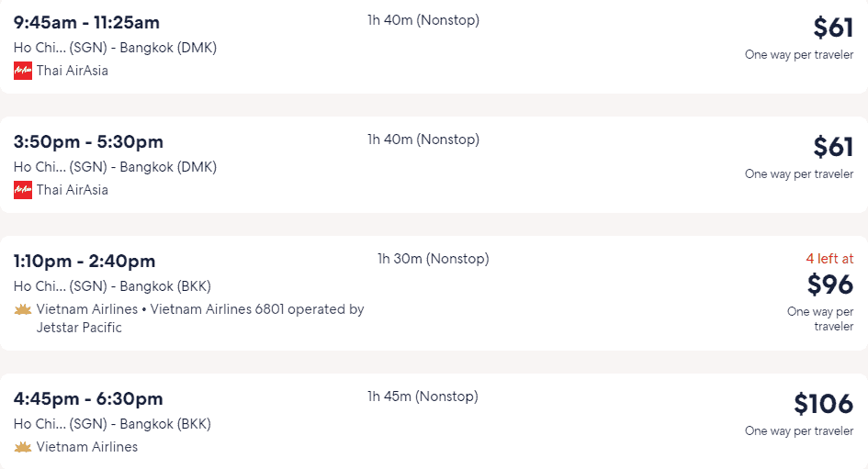Click '1h 30m (Nonstop)' duration text
Image resolution: width=868 pixels, height=469 pixels.
tap(434, 259)
